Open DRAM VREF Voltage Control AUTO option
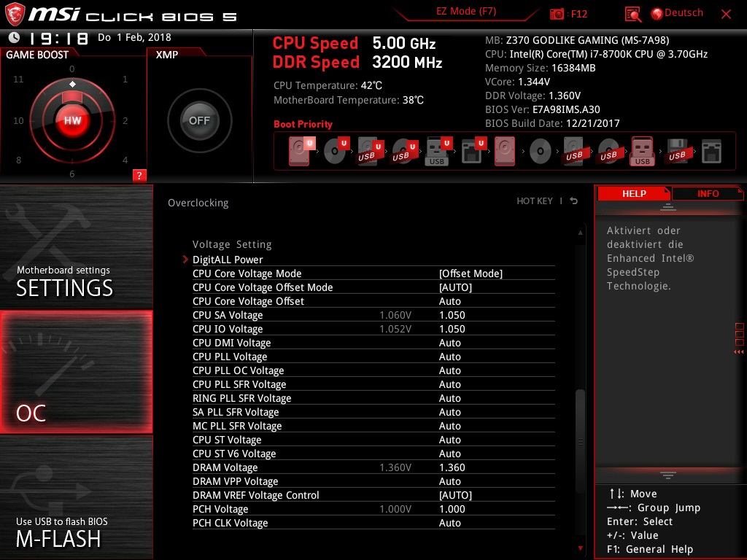 (x=455, y=495)
